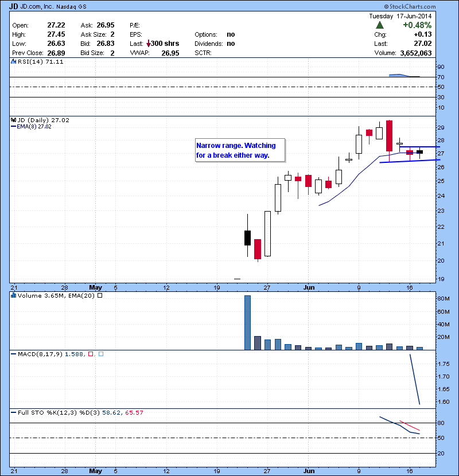Screen dimensions: 459x476
Task: Click the RSI(14) indicator icon
Action: coord(13,61)
